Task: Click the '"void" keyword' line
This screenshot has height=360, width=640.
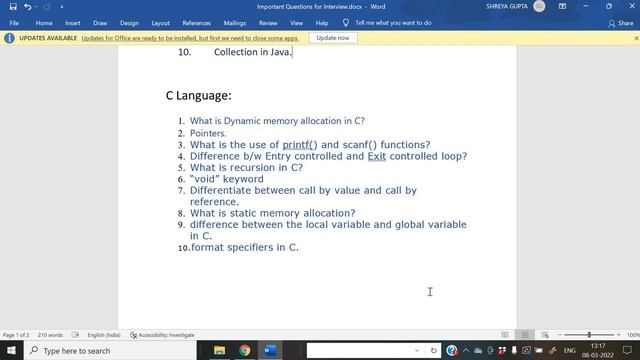Action: click(x=227, y=179)
